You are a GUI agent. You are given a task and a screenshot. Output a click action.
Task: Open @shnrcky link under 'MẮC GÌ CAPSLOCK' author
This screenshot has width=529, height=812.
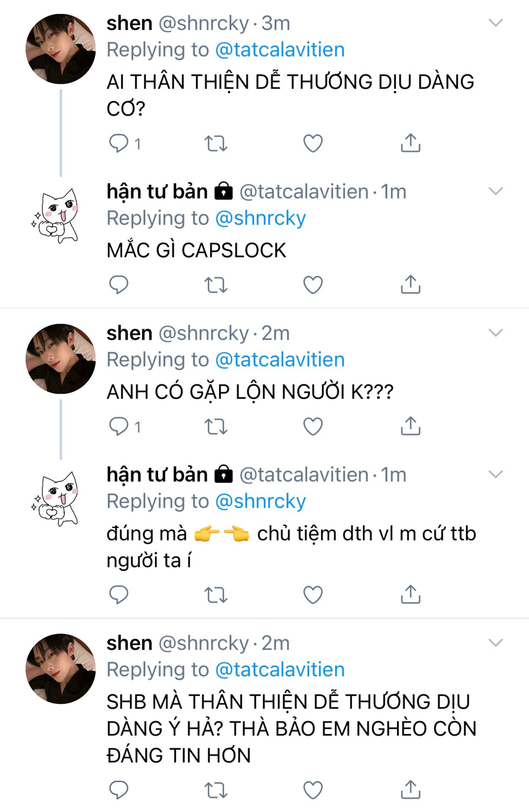point(261,219)
